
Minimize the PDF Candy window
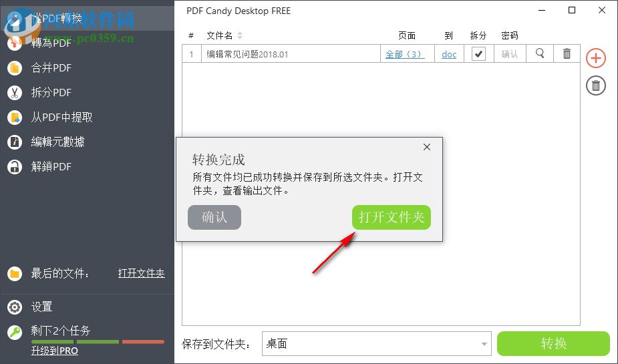(542, 10)
